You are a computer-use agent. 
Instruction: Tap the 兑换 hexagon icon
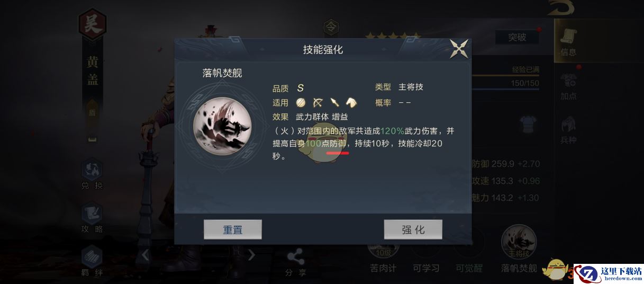tap(92, 174)
